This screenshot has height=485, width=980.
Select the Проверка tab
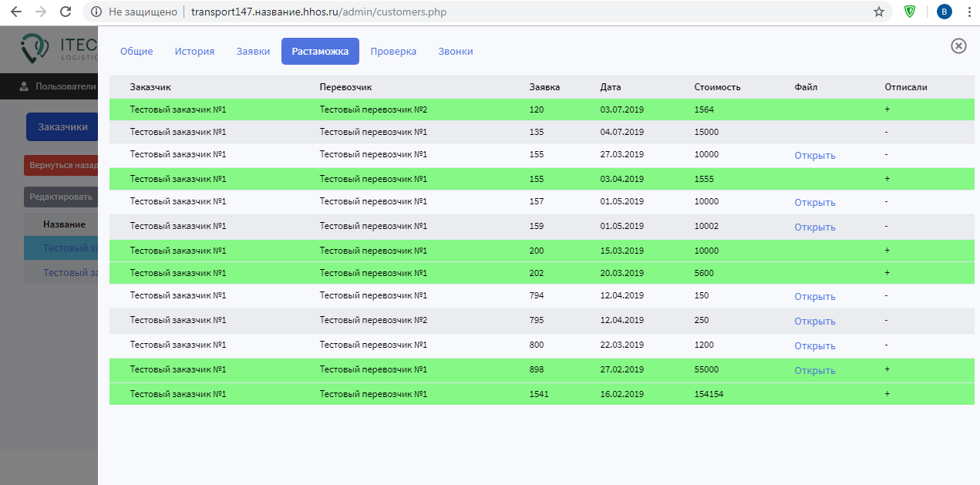pyautogui.click(x=393, y=52)
